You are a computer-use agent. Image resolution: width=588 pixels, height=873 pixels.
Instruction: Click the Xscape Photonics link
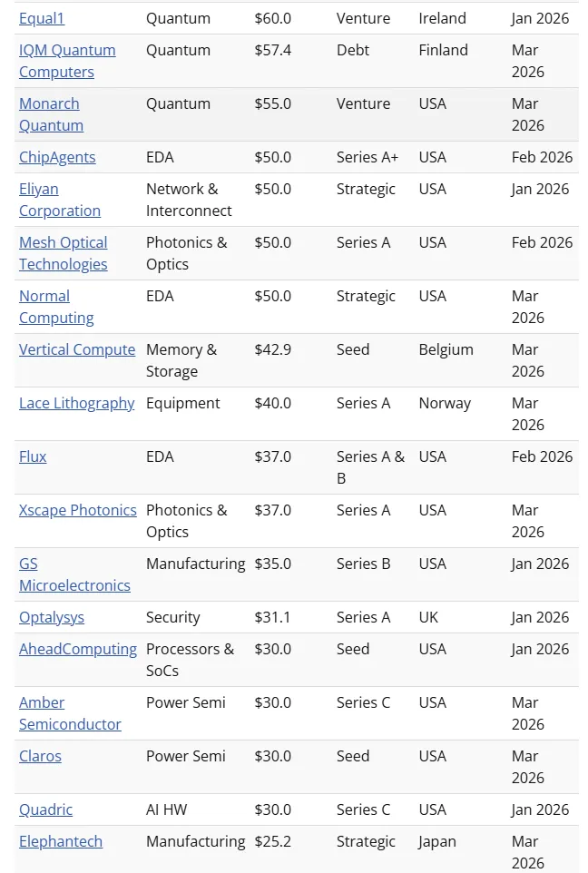pyautogui.click(x=78, y=510)
